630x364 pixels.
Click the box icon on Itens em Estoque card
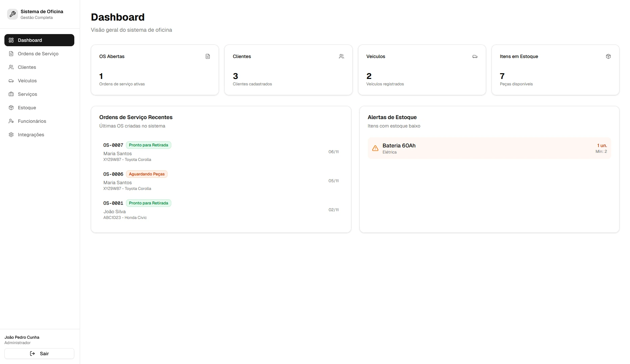coord(608,56)
